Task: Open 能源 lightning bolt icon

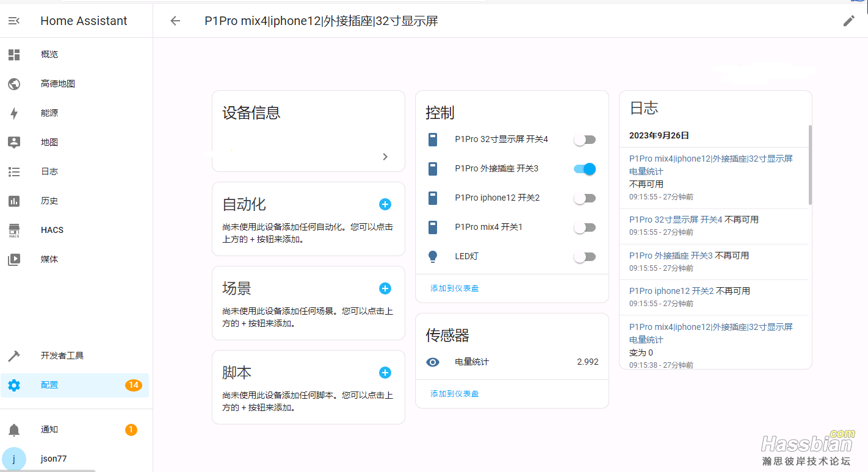Action: [x=14, y=113]
